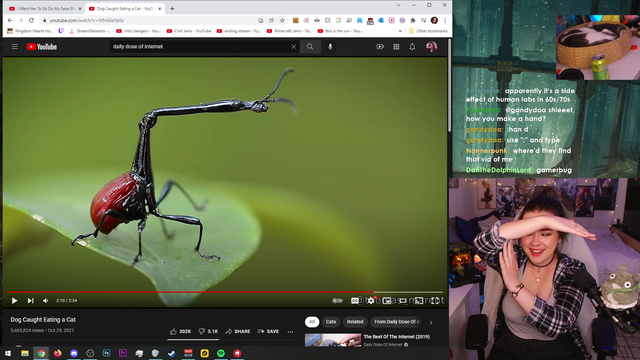640x360 pixels.
Task: Open Firefox from the taskbar
Action: click(x=58, y=353)
